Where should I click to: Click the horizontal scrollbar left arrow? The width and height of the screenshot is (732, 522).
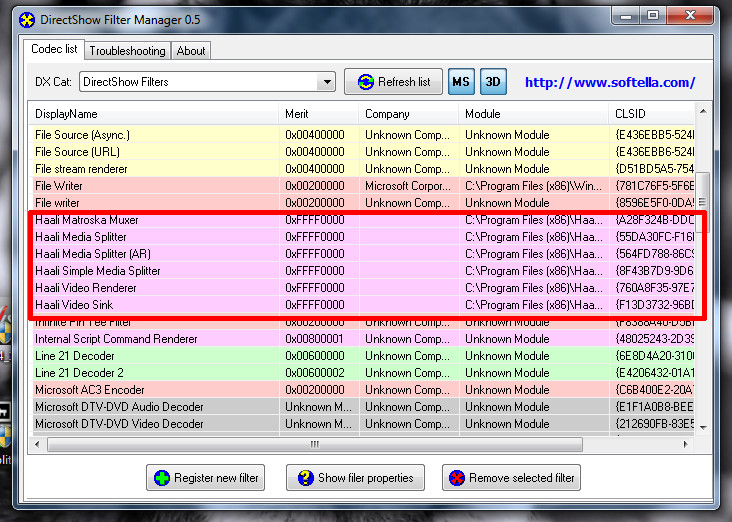37,444
